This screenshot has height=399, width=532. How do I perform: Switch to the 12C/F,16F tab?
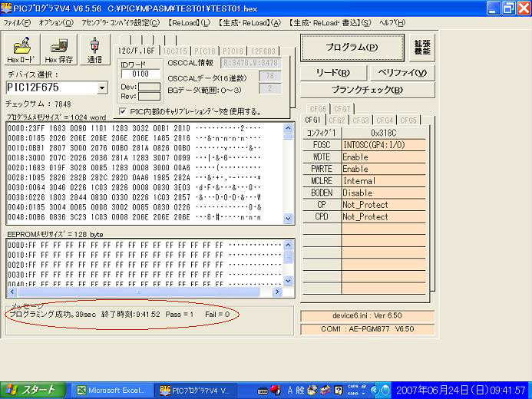[x=137, y=51]
